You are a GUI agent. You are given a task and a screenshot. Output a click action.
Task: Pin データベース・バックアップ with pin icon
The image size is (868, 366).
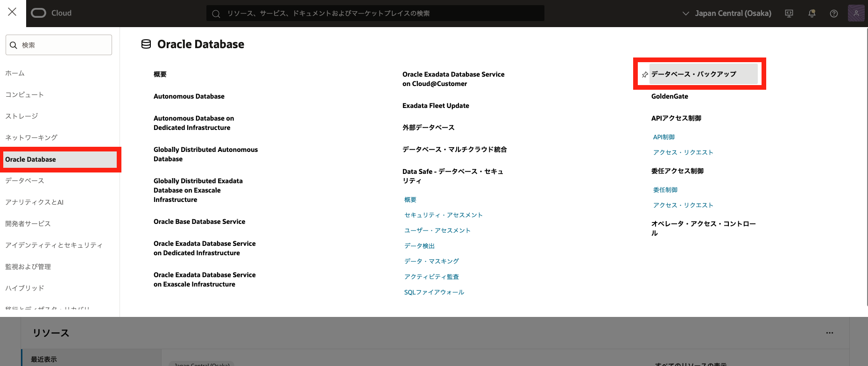tap(645, 75)
